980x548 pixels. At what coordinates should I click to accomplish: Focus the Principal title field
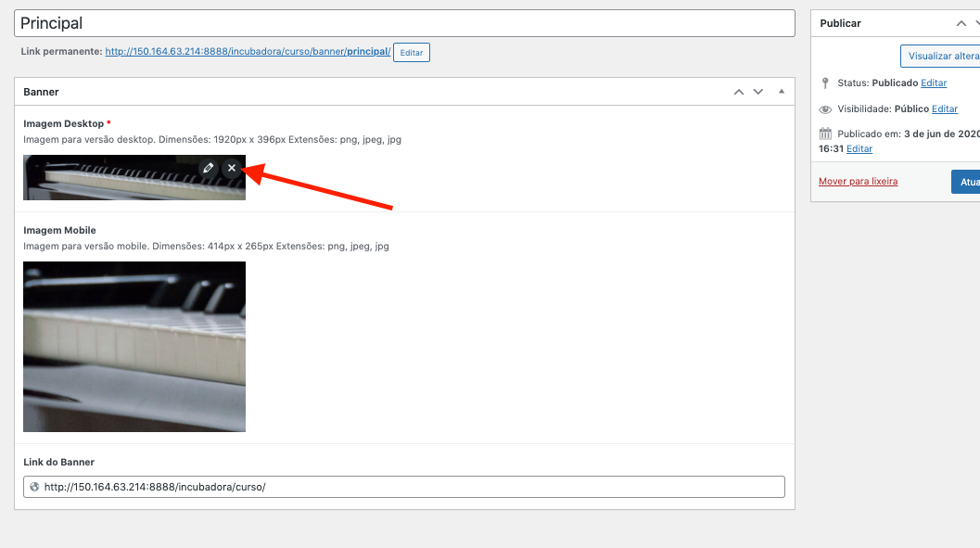tap(404, 23)
